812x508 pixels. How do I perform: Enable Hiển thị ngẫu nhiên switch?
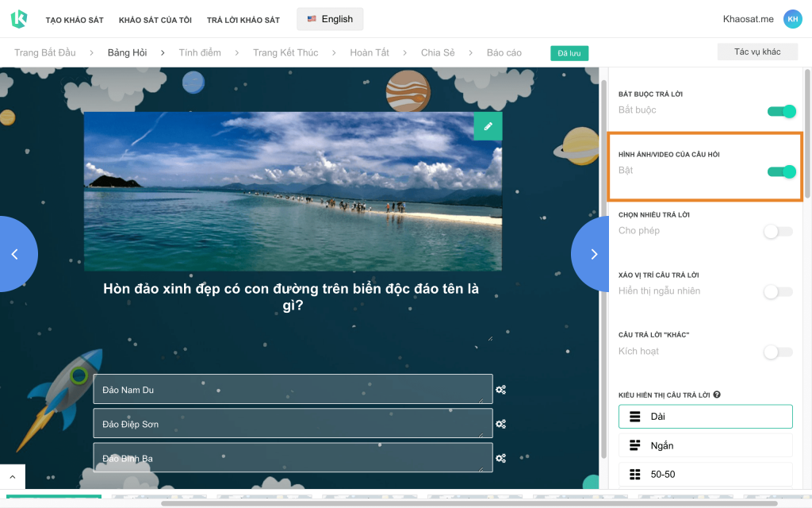tap(779, 292)
